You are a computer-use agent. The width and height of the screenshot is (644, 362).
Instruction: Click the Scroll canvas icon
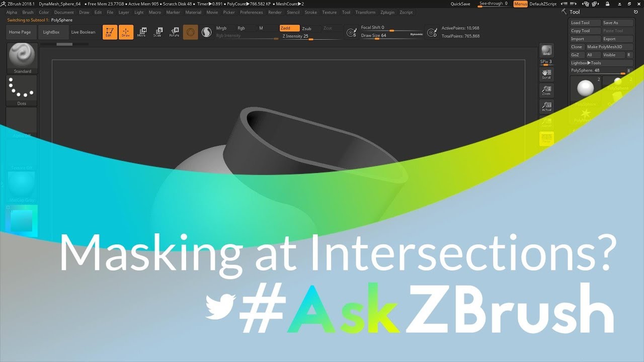[546, 74]
